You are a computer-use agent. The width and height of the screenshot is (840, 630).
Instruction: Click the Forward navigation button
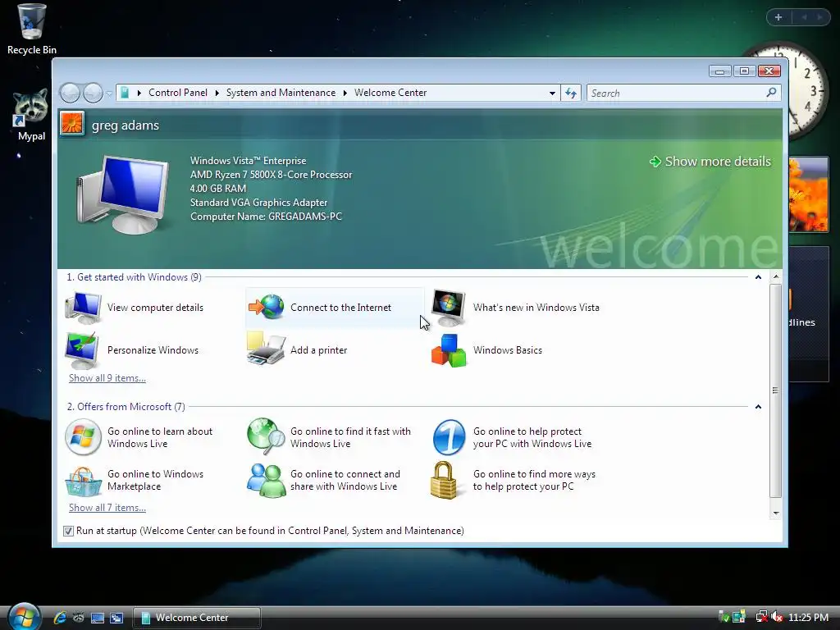(94, 94)
